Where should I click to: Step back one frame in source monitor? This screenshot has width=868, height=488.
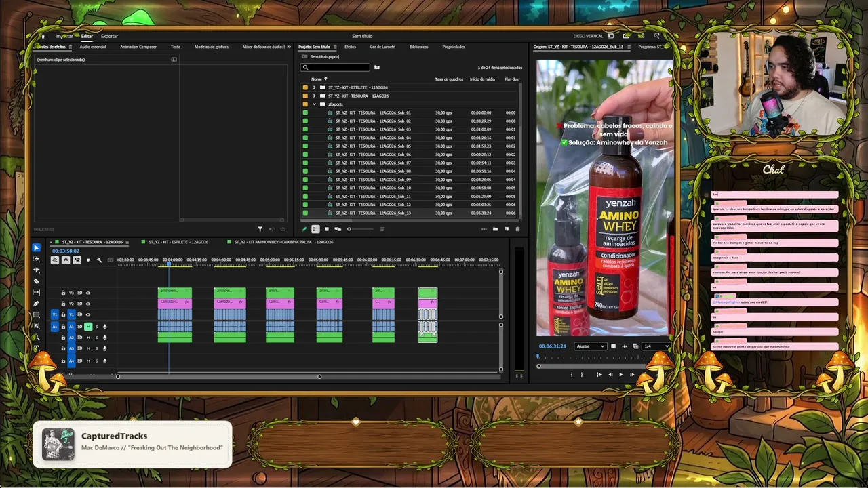tap(610, 374)
